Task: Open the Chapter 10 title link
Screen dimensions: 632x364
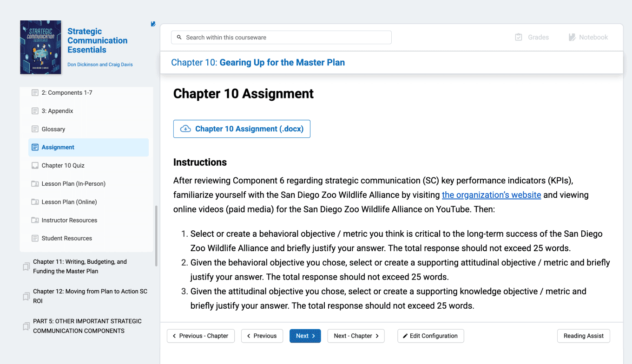Action: point(258,63)
